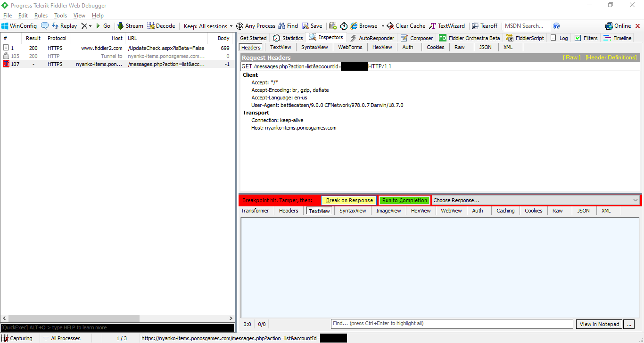Image resolution: width=644 pixels, height=343 pixels.
Task: Click the Online status indicator
Action: coord(618,26)
